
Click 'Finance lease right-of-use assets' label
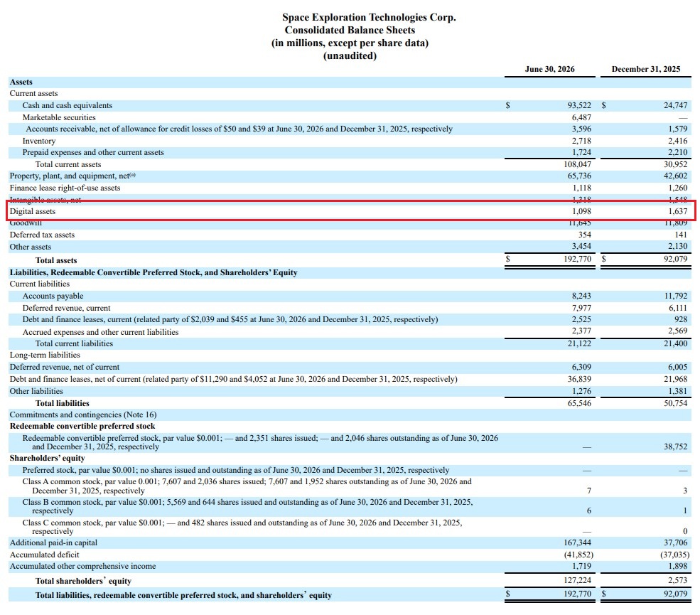point(65,188)
